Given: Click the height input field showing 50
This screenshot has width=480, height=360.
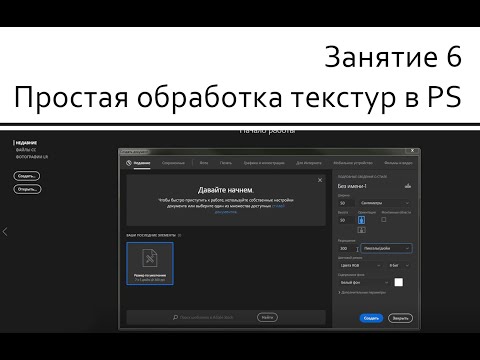Looking at the screenshot, I should click(346, 220).
